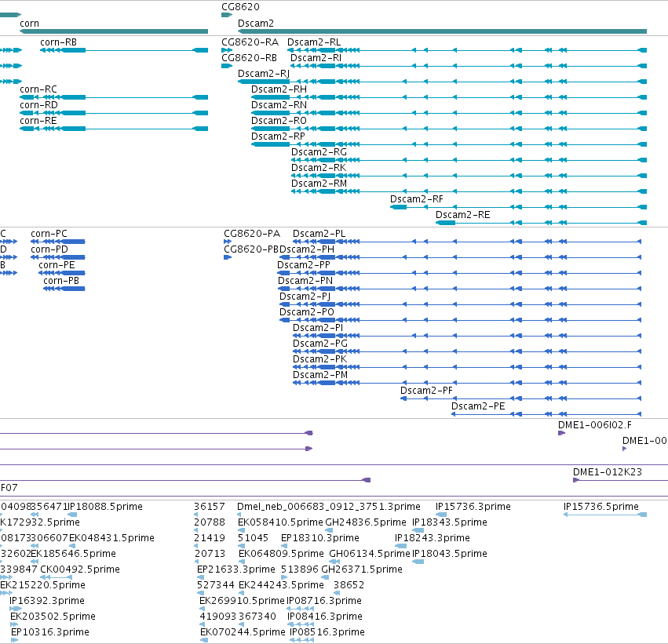This screenshot has height=644, width=668.
Task: Click the EK203502.5prime EST label
Action: click(53, 617)
